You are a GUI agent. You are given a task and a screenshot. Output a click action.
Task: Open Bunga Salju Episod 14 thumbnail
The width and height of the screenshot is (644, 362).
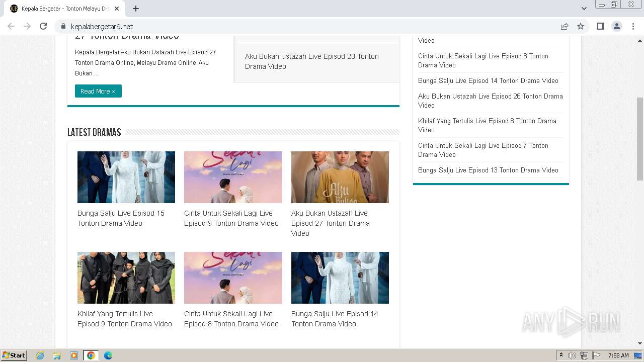click(x=340, y=278)
